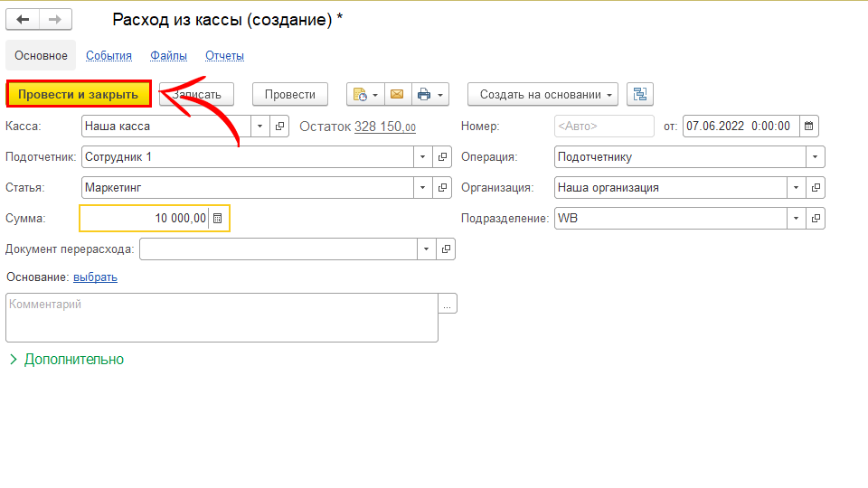The image size is (868, 488).
Task: Open the Создать на основании menu
Action: [x=542, y=94]
